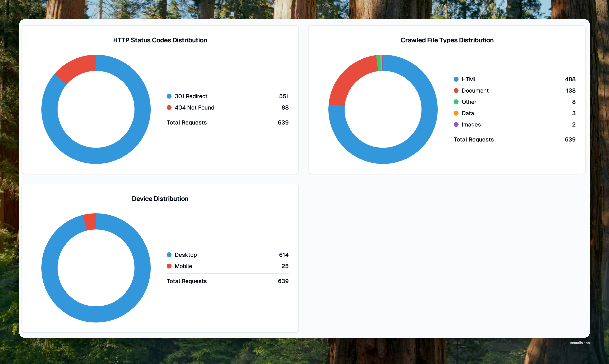609x364 pixels.
Task: Click the Device Distribution chart title
Action: pyautogui.click(x=160, y=199)
